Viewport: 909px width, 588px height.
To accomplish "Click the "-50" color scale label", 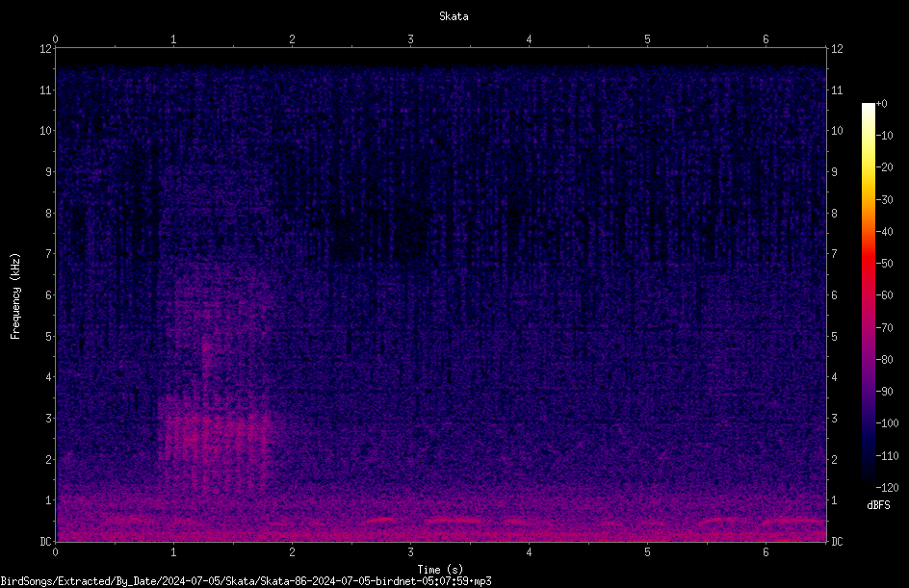I will (x=884, y=264).
